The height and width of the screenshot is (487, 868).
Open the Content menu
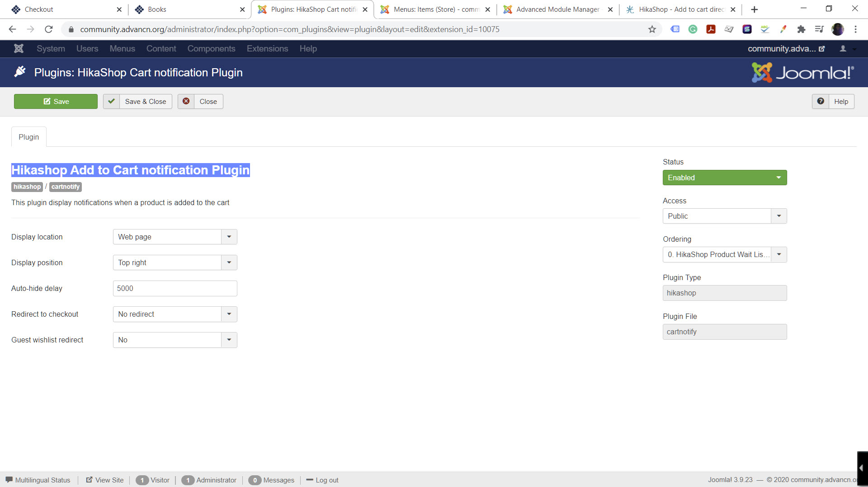[161, 48]
